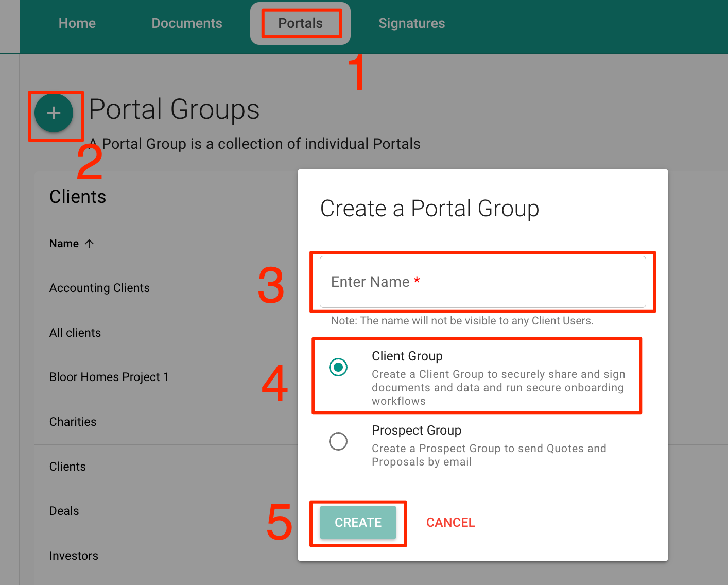Switch to the Documents tab

(x=186, y=23)
